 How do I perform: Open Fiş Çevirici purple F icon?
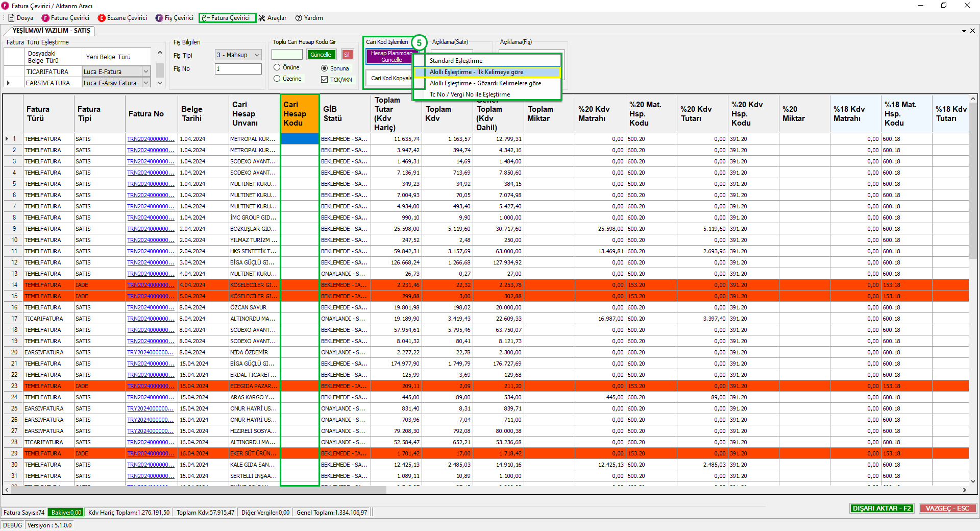point(159,18)
